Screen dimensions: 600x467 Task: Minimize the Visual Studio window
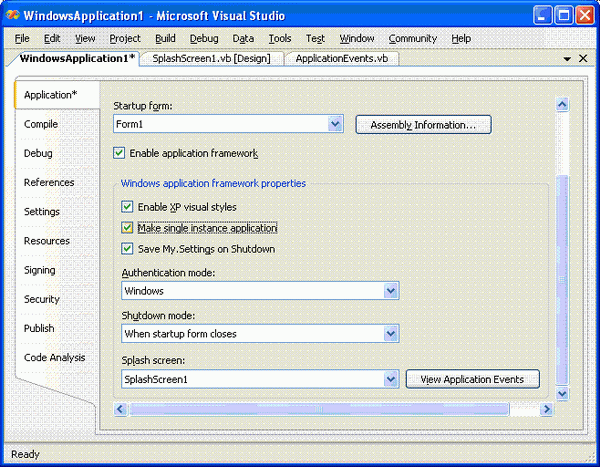(x=543, y=15)
